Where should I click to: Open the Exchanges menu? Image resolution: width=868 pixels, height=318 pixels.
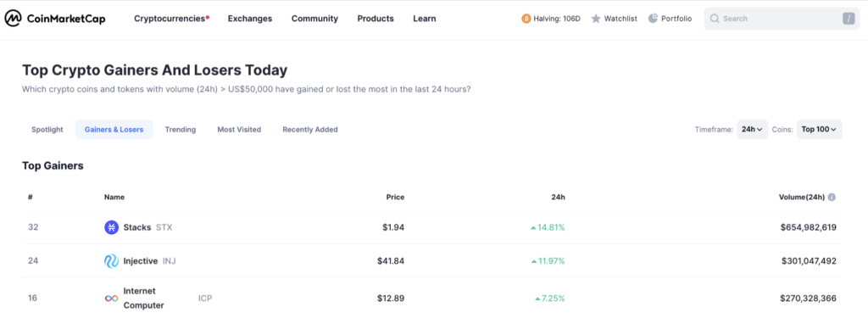(x=250, y=19)
